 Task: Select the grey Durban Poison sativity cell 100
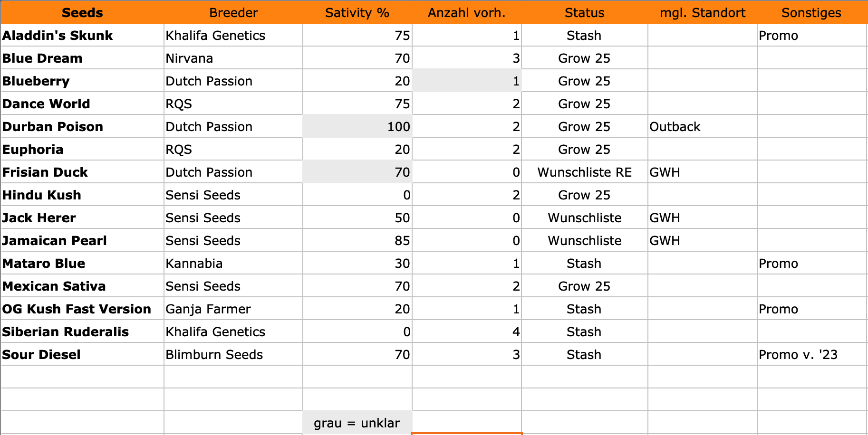tap(357, 127)
